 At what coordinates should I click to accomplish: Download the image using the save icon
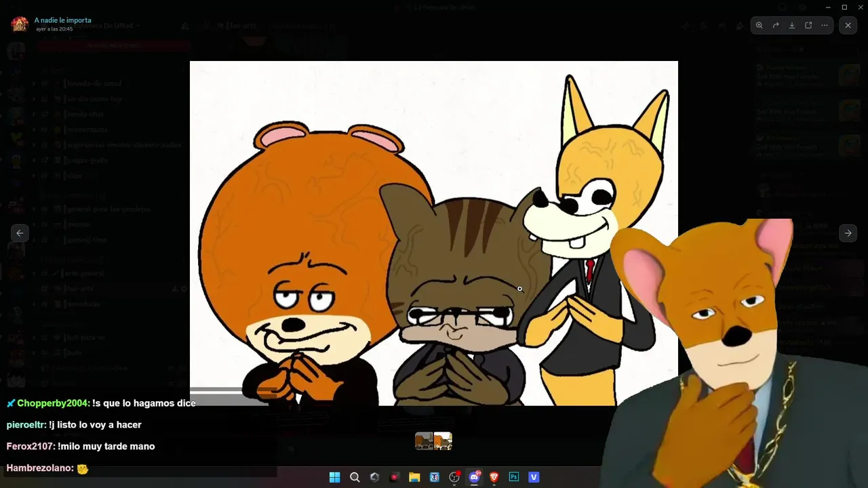tap(792, 25)
